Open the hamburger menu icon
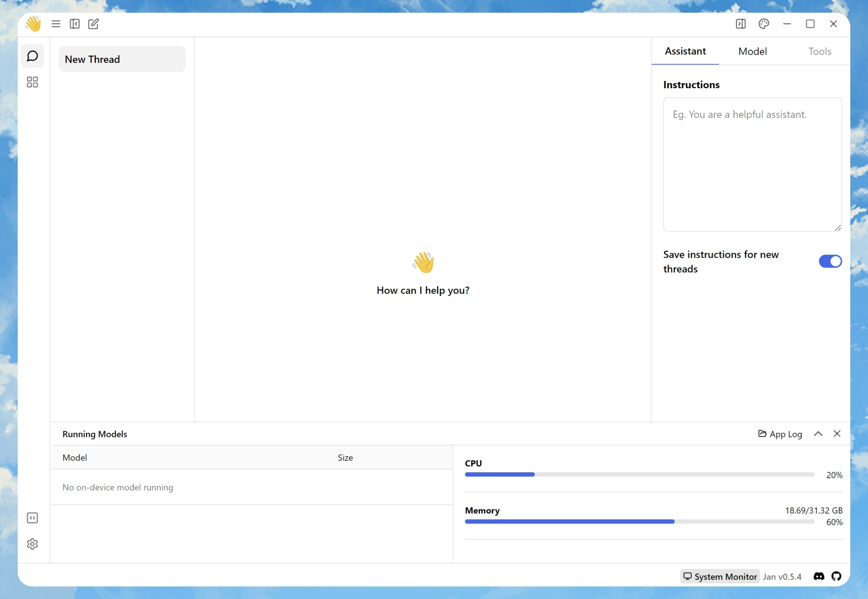This screenshot has width=868, height=599. [56, 24]
